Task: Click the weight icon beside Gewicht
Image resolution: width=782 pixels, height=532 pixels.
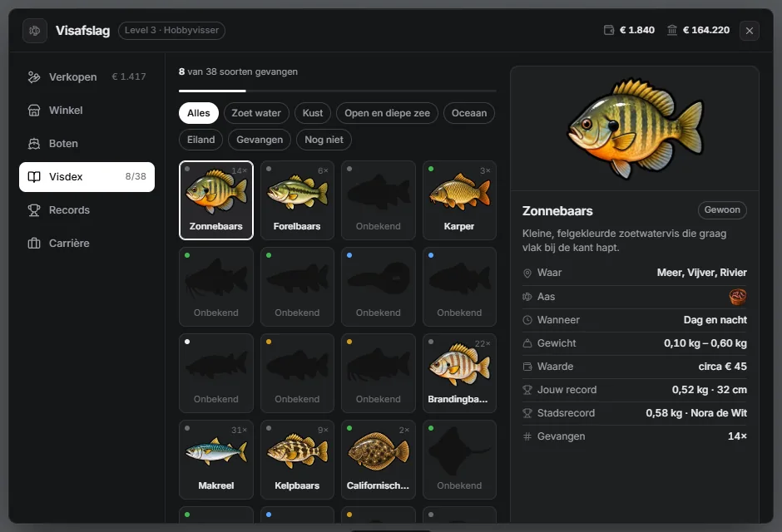Action: point(527,343)
